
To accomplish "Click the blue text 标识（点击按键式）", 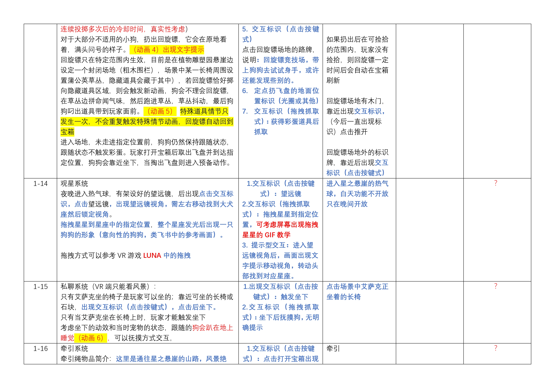I will coord(356,173).
